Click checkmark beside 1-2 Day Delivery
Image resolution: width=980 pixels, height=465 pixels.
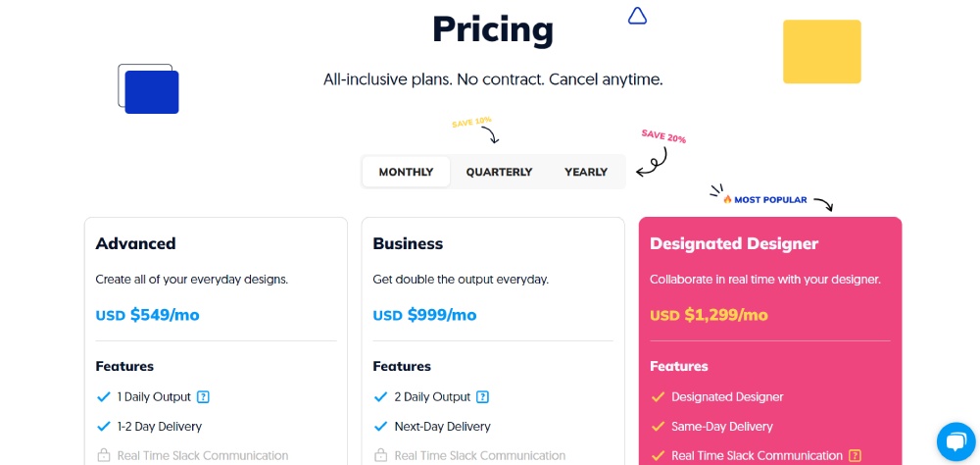(x=104, y=427)
